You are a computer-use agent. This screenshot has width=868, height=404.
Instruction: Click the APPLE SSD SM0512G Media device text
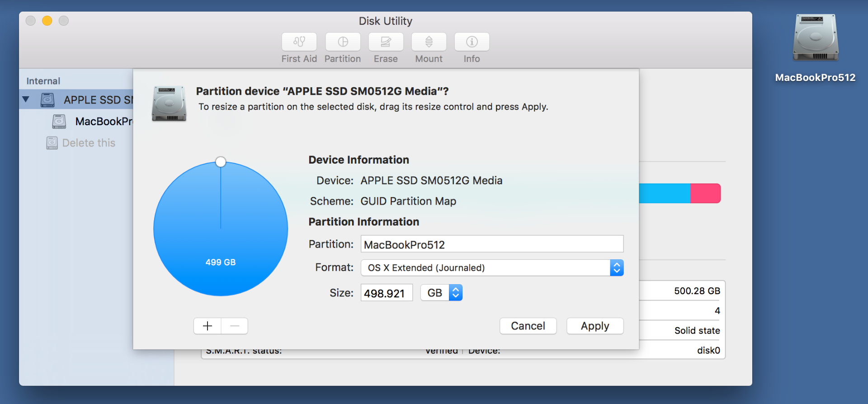coord(431,180)
